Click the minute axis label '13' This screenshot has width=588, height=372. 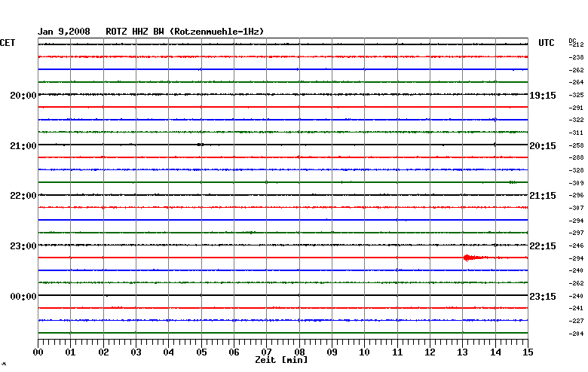pyautogui.click(x=463, y=352)
